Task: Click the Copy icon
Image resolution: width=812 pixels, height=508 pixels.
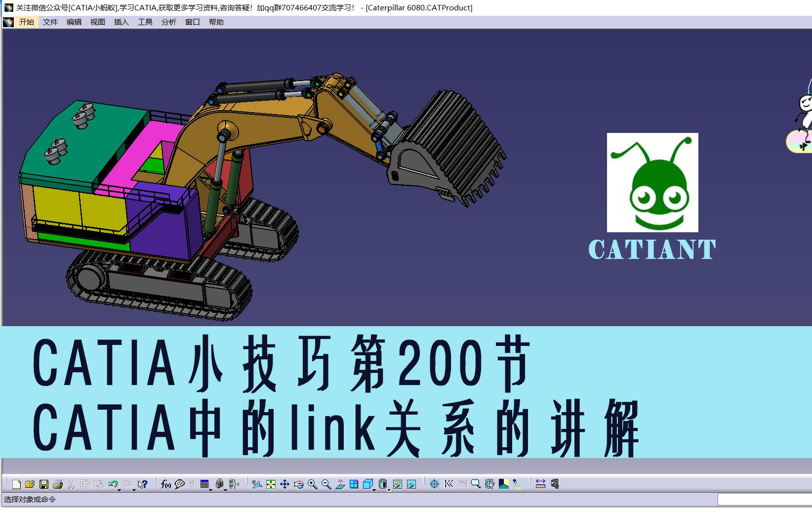Action: click(x=85, y=484)
